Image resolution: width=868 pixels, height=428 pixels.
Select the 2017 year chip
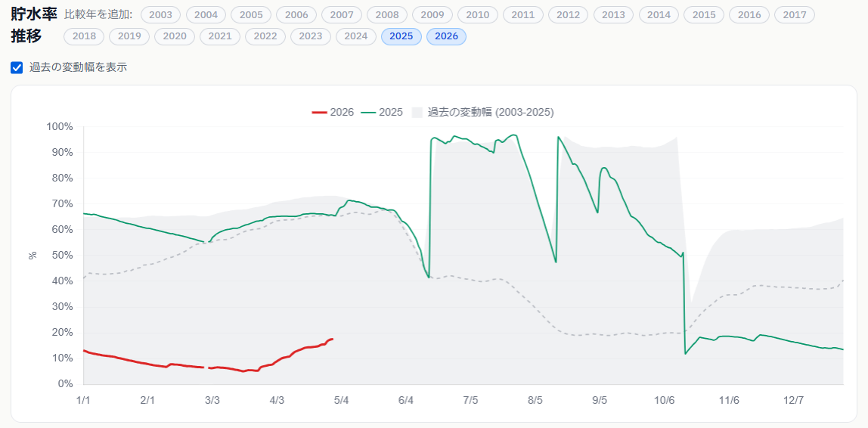(795, 15)
